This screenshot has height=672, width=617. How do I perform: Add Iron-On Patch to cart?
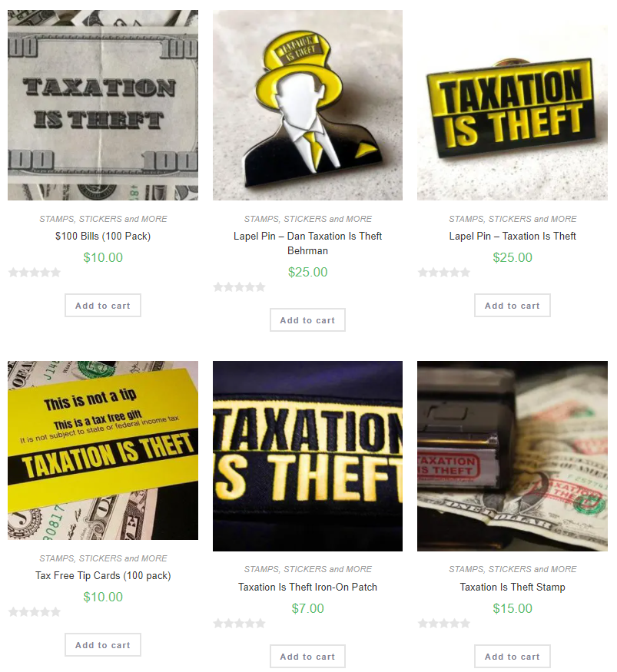(307, 657)
